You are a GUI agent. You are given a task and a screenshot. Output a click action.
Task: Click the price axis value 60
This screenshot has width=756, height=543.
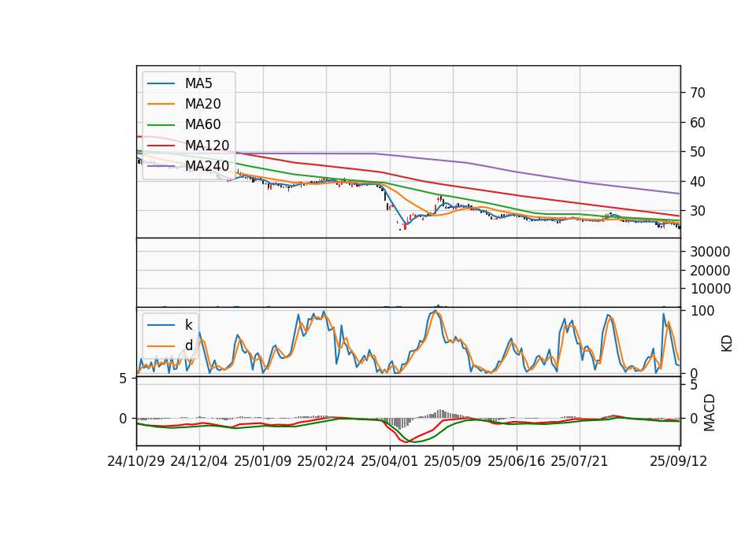point(698,123)
